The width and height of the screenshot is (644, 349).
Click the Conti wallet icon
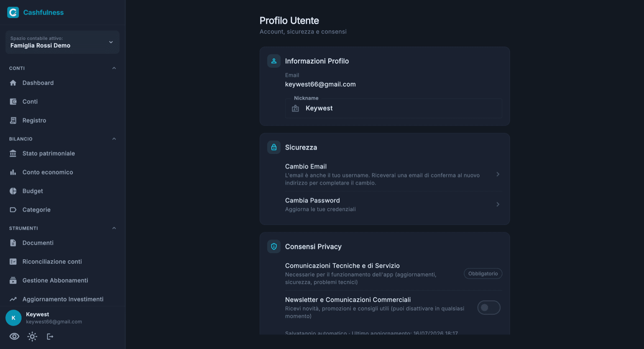[13, 102]
